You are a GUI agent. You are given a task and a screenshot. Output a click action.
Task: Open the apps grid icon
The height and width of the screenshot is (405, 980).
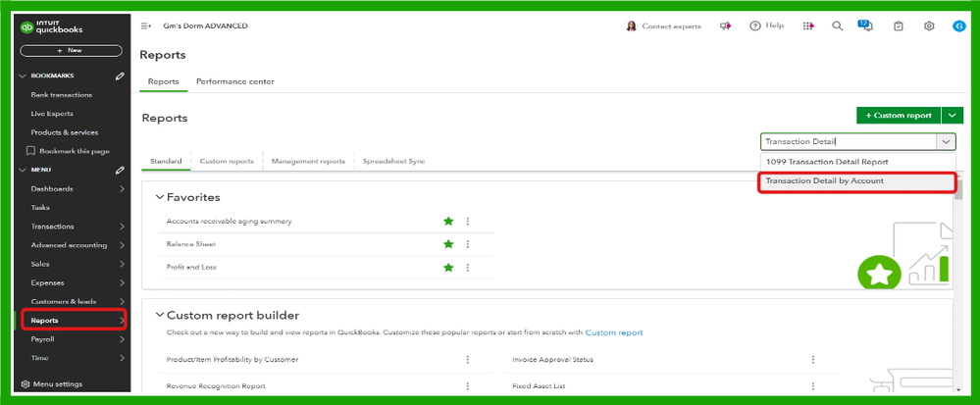[808, 26]
